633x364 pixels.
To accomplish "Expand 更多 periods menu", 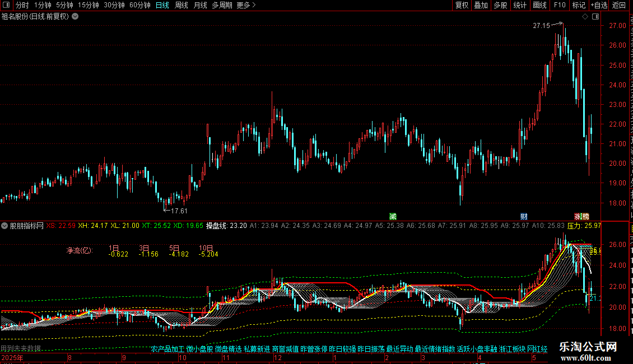I will pyautogui.click(x=246, y=5).
